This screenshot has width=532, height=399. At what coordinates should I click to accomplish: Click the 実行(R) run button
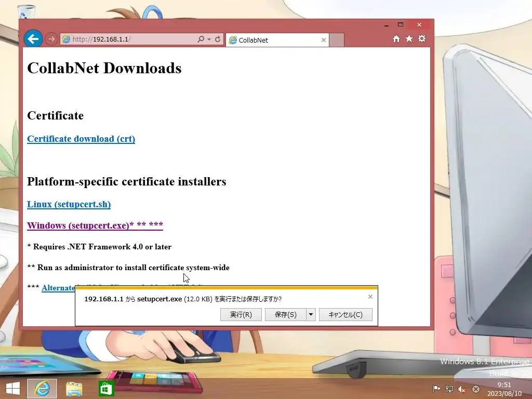241,314
